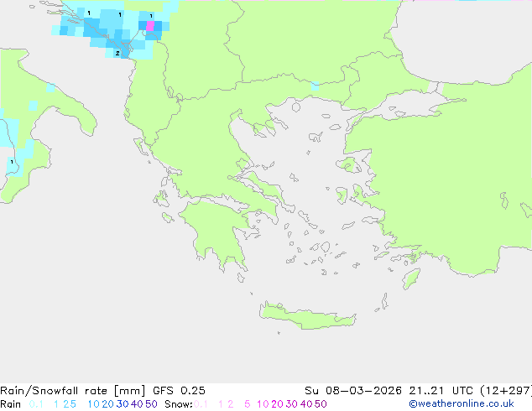Screen dimensions: 532x411
Task: Pick the 5 value in Snow legend
Action: click(248, 404)
